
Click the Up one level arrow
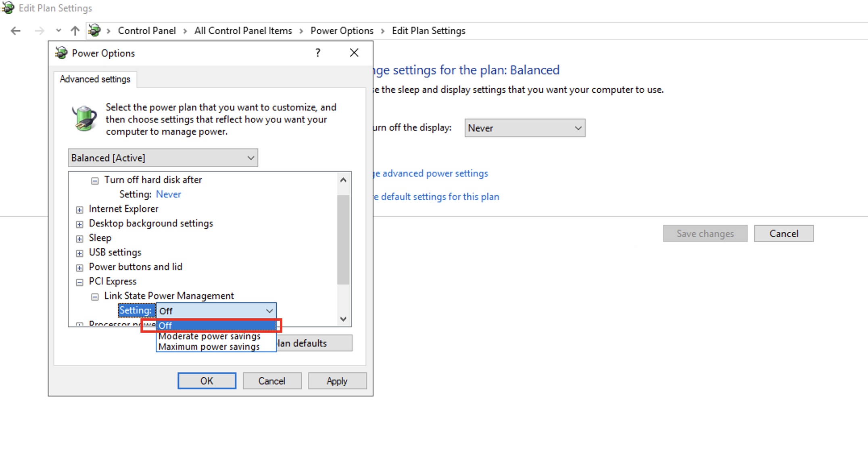tap(75, 31)
